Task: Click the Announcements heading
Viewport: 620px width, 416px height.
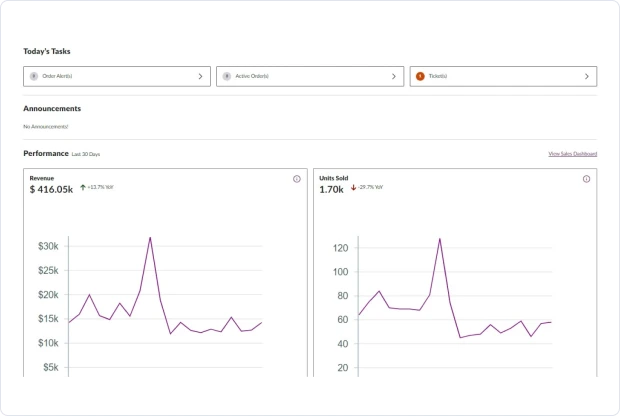Action: (x=52, y=108)
